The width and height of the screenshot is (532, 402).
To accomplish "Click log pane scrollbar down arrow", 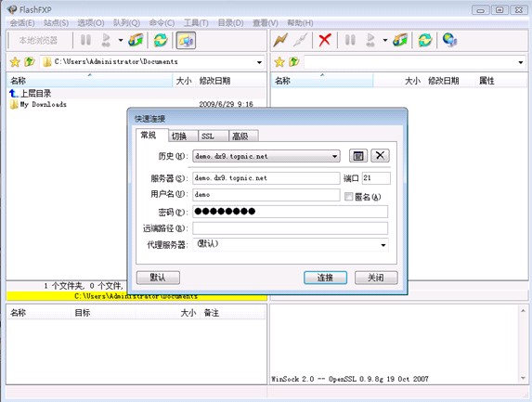I will pyautogui.click(x=523, y=378).
